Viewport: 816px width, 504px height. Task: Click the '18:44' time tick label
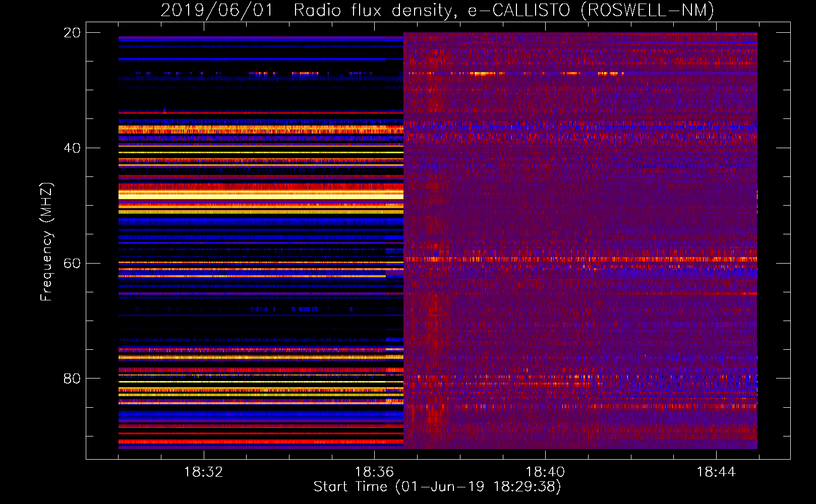point(716,472)
